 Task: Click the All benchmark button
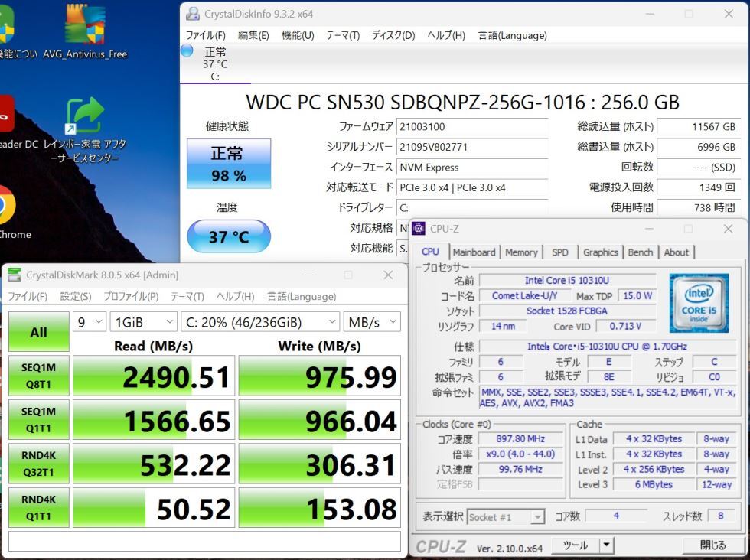pos(39,332)
